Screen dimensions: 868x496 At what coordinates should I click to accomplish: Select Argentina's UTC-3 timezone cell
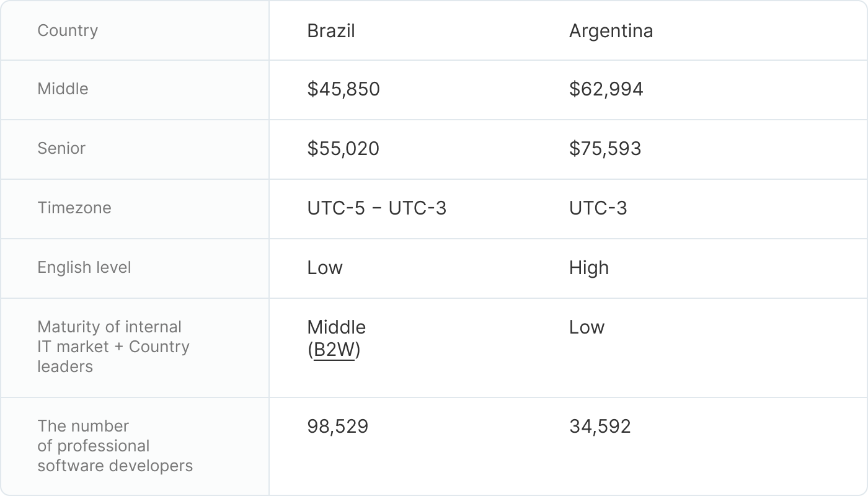pyautogui.click(x=598, y=208)
